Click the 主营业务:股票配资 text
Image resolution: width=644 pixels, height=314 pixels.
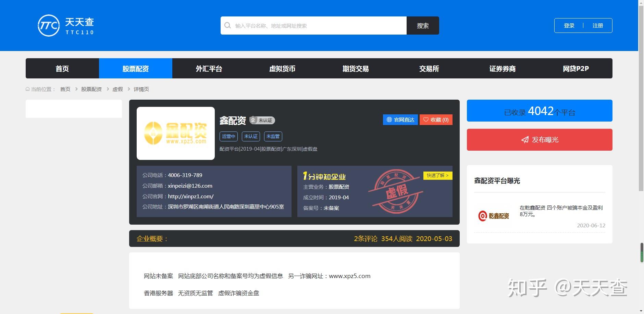click(x=326, y=187)
